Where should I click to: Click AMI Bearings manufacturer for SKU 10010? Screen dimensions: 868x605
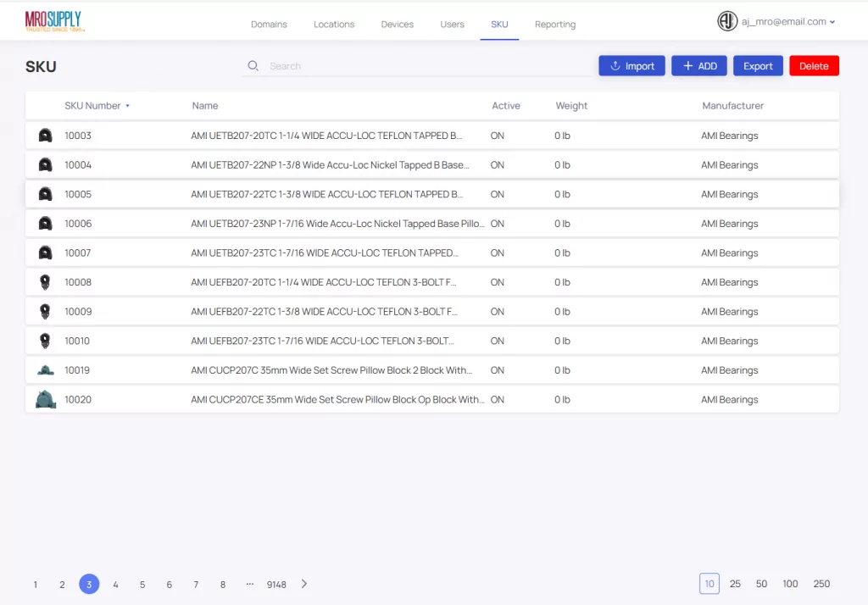pos(730,341)
